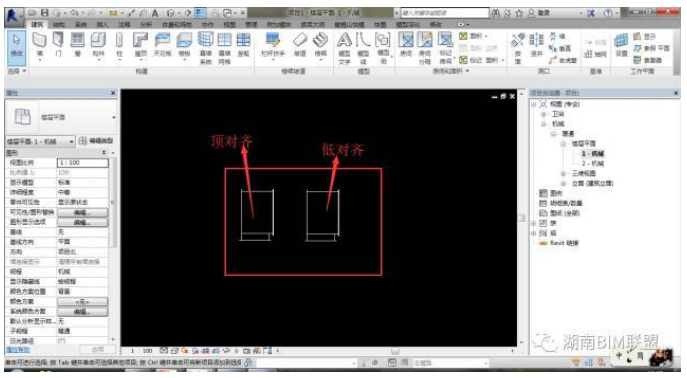Collapse the Graphics (图形) properties section
Screen dimensions: 687x378
pos(104,152)
